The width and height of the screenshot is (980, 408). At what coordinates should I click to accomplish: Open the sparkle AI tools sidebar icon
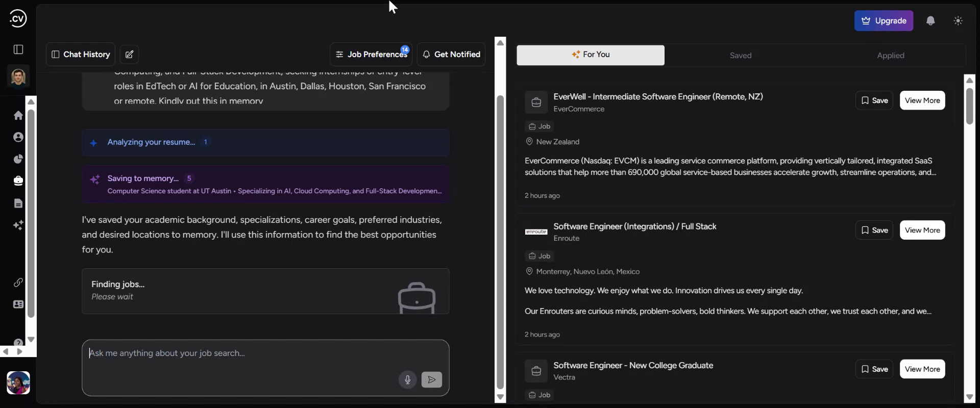coord(18,225)
